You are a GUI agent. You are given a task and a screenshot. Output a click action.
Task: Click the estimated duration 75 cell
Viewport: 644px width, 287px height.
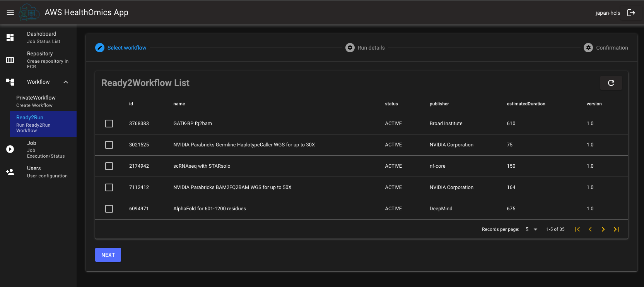pos(510,145)
